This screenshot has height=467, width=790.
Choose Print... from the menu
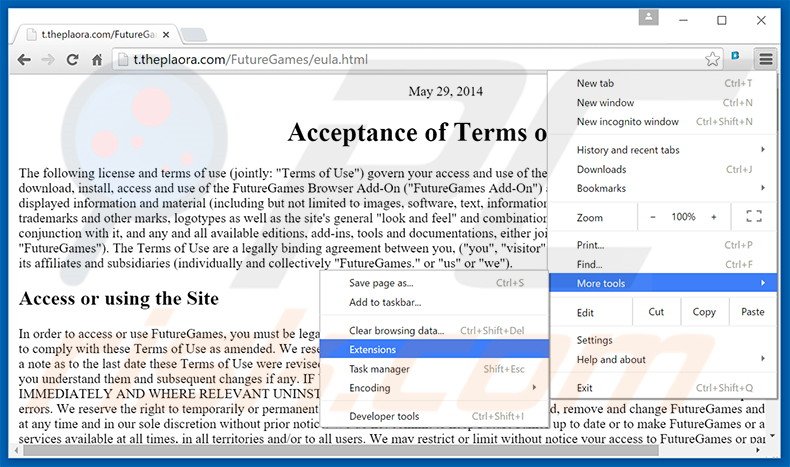[x=663, y=245]
